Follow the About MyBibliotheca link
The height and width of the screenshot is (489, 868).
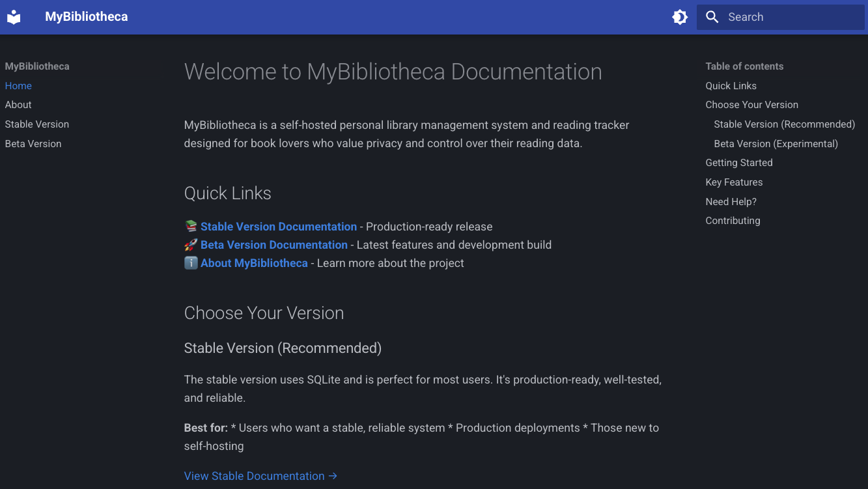pyautogui.click(x=254, y=262)
